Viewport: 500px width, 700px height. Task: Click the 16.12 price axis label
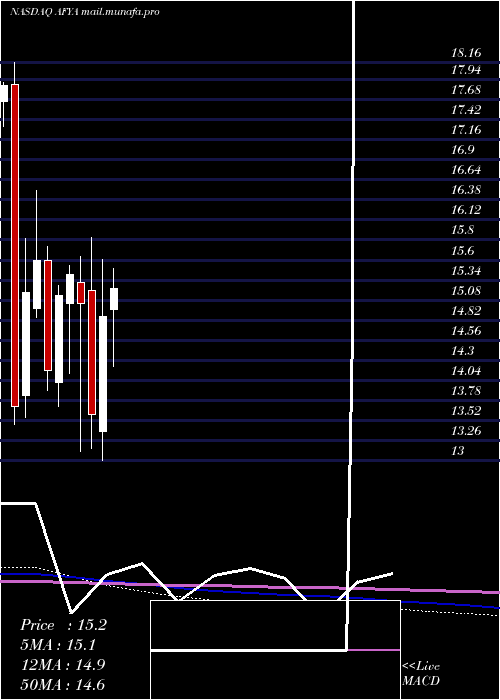[x=466, y=210]
